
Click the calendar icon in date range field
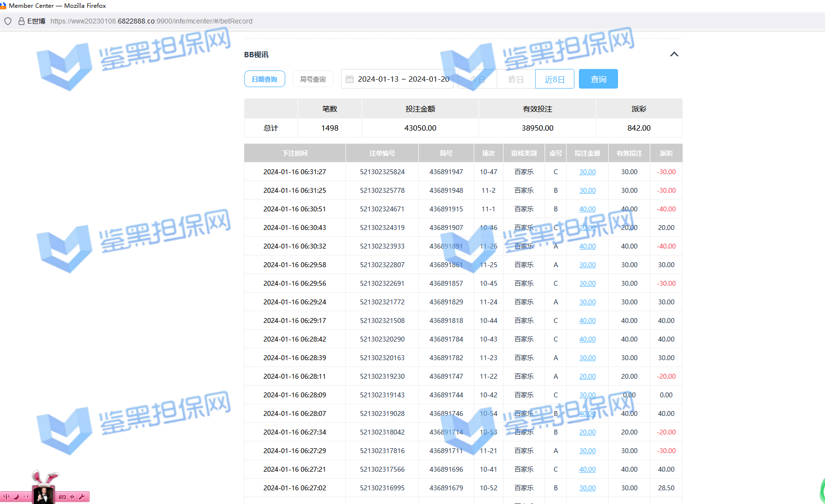[x=349, y=79]
